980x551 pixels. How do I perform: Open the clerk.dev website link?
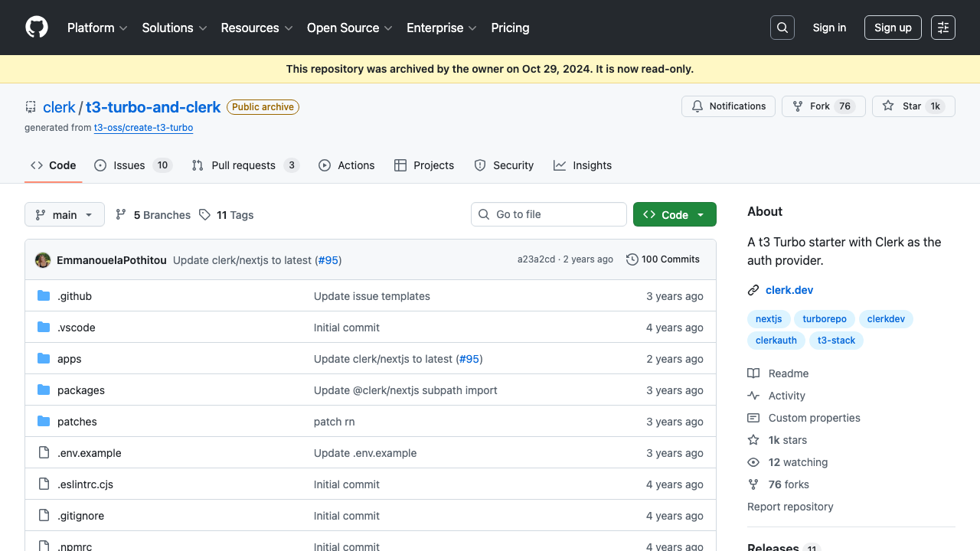point(789,290)
